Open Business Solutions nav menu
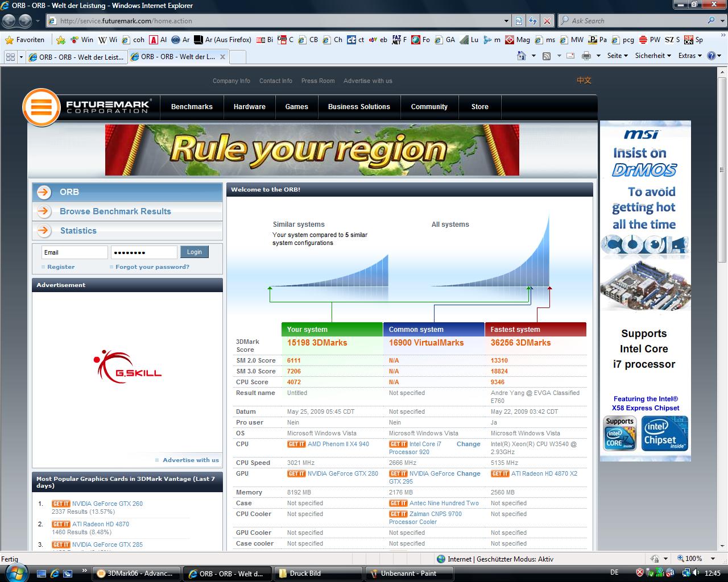The height and width of the screenshot is (582, 728). coord(359,107)
